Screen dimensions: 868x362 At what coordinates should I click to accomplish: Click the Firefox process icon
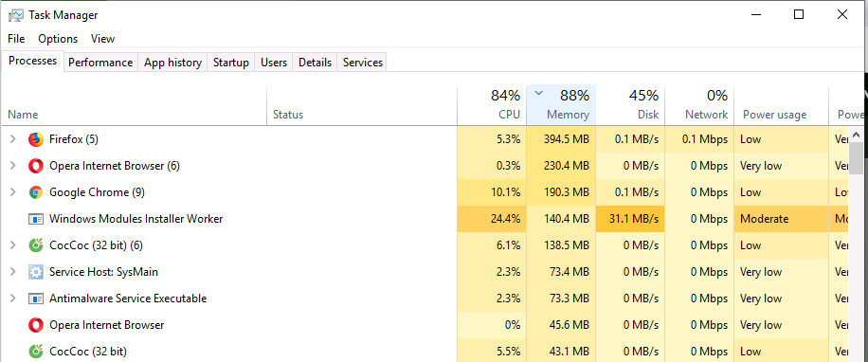click(35, 139)
